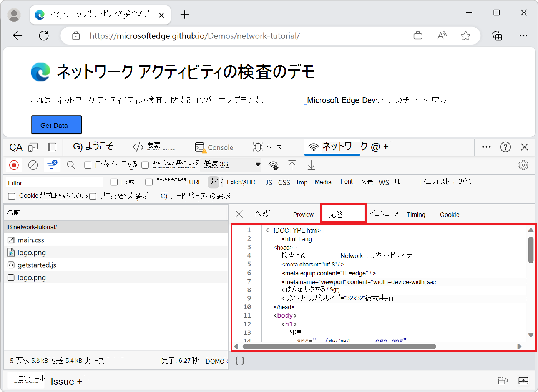
Task: Toggle the filter funnel icon
Action: tap(51, 165)
